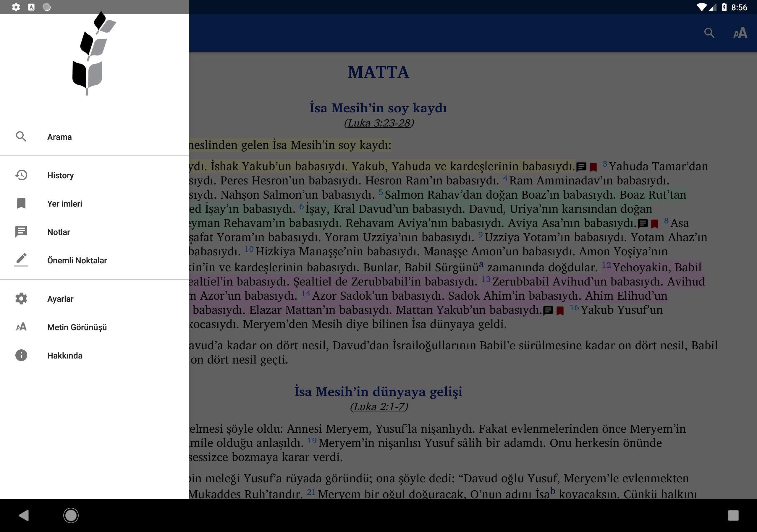Tap heading İsa Mesih'in dünyaya gelişi
This screenshot has width=757, height=532.
pyautogui.click(x=378, y=392)
